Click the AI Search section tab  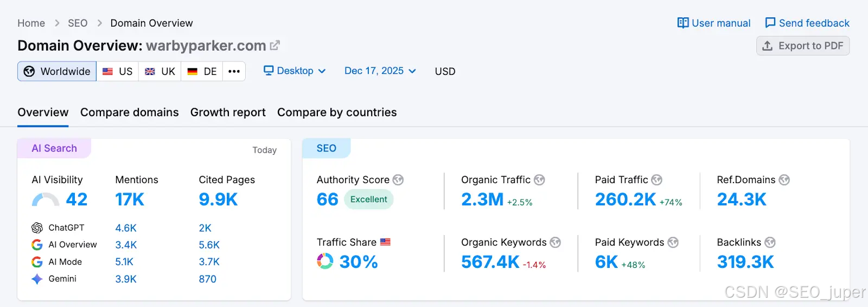(x=54, y=148)
